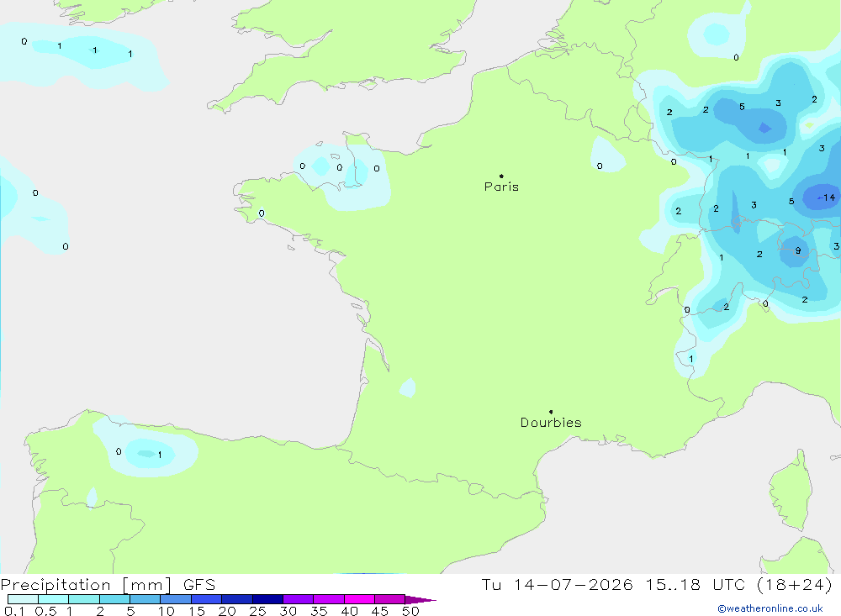Click the Paris city label
The width and height of the screenshot is (841, 616).
click(501, 187)
